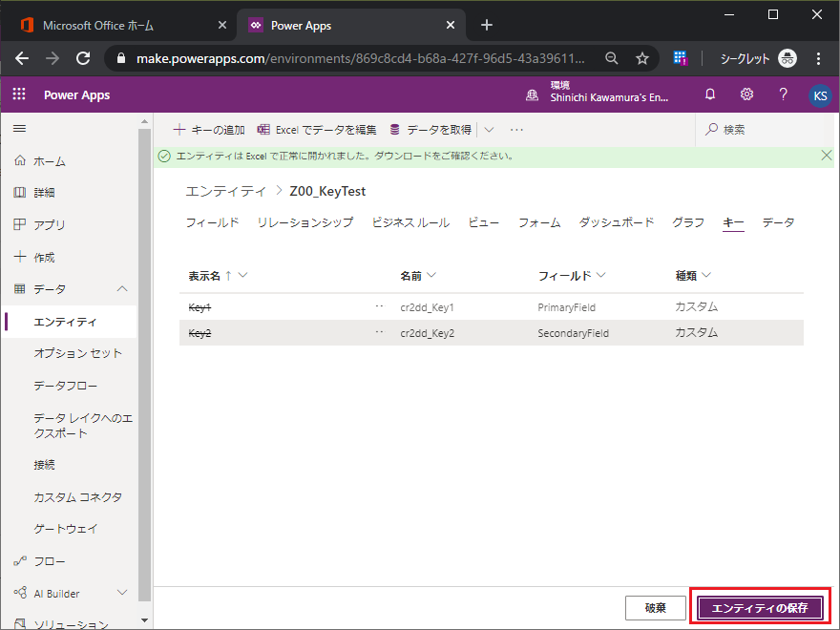Reload the page in the browser
Image resolution: width=840 pixels, height=630 pixels.
click(83, 58)
